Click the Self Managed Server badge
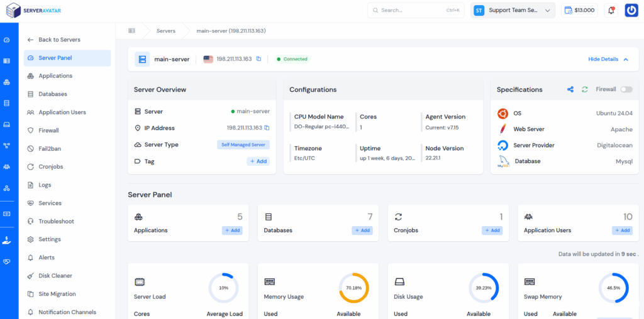Screen dimensions: 644x319 point(243,144)
